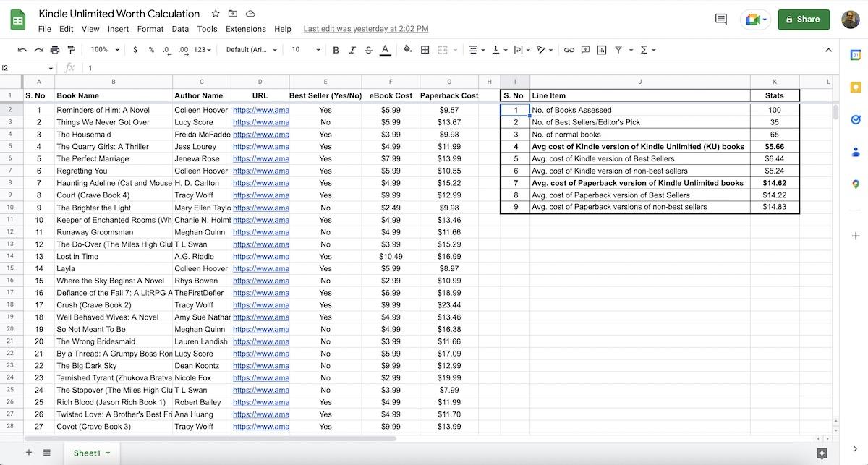Image resolution: width=868 pixels, height=465 pixels.
Task: Toggle bold formatting
Action: (336, 50)
